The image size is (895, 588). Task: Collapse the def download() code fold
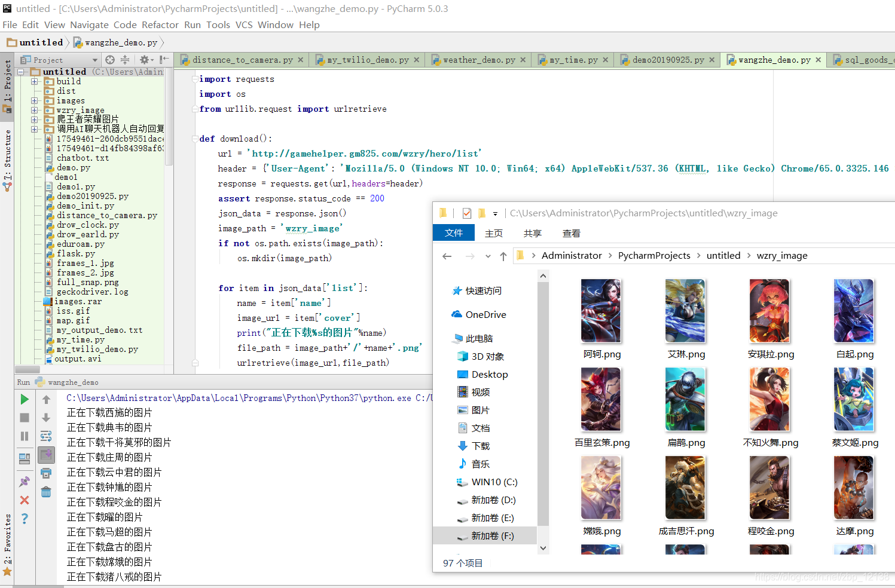tap(195, 139)
